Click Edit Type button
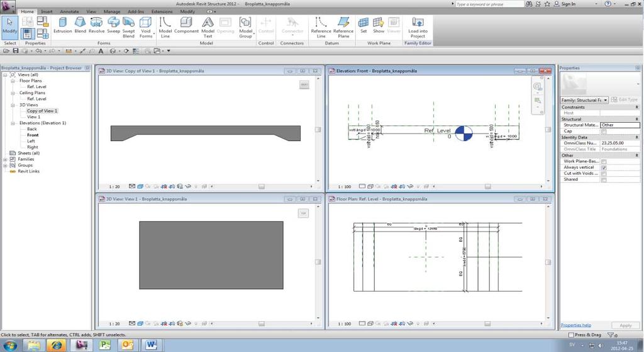This screenshot has height=352, width=644. [625, 100]
